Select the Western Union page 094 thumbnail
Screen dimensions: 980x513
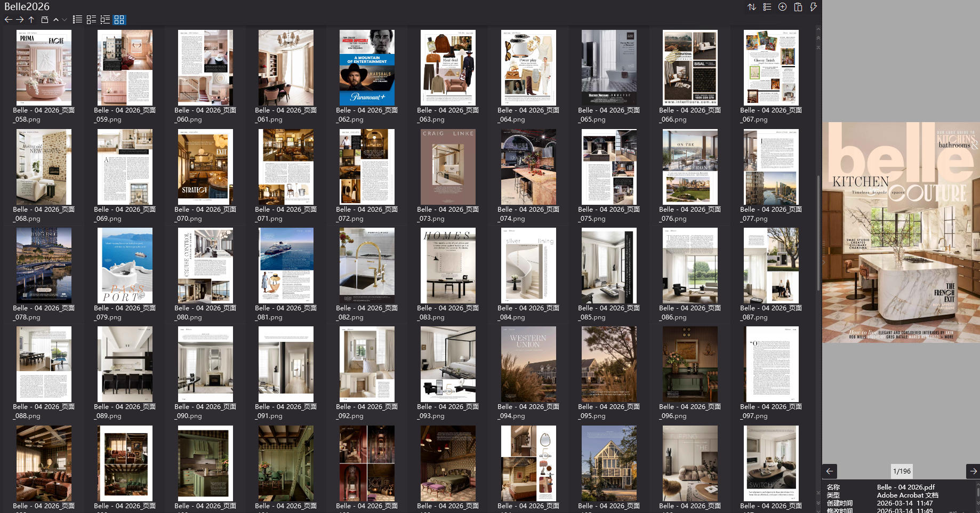pyautogui.click(x=528, y=364)
